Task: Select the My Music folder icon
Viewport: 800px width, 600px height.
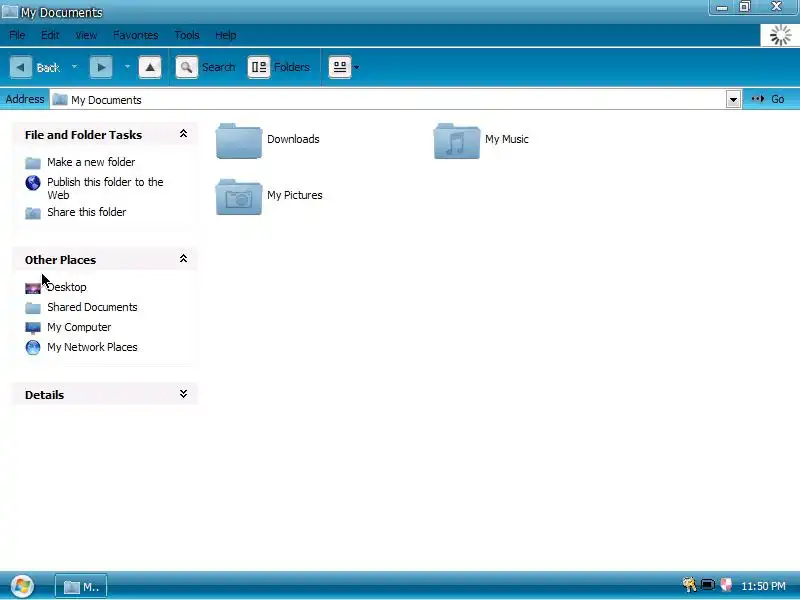Action: (457, 141)
